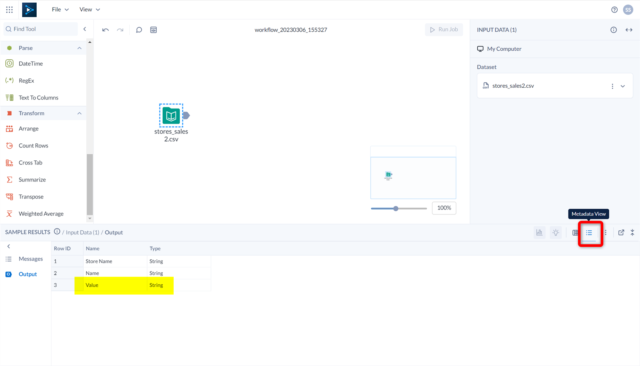Open dataset options three-dot menu

pyautogui.click(x=612, y=86)
